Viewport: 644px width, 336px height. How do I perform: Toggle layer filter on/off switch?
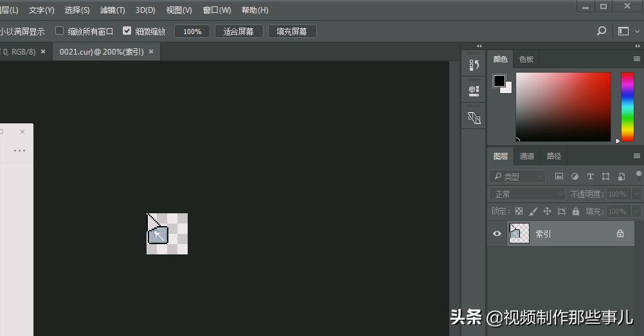(x=639, y=175)
